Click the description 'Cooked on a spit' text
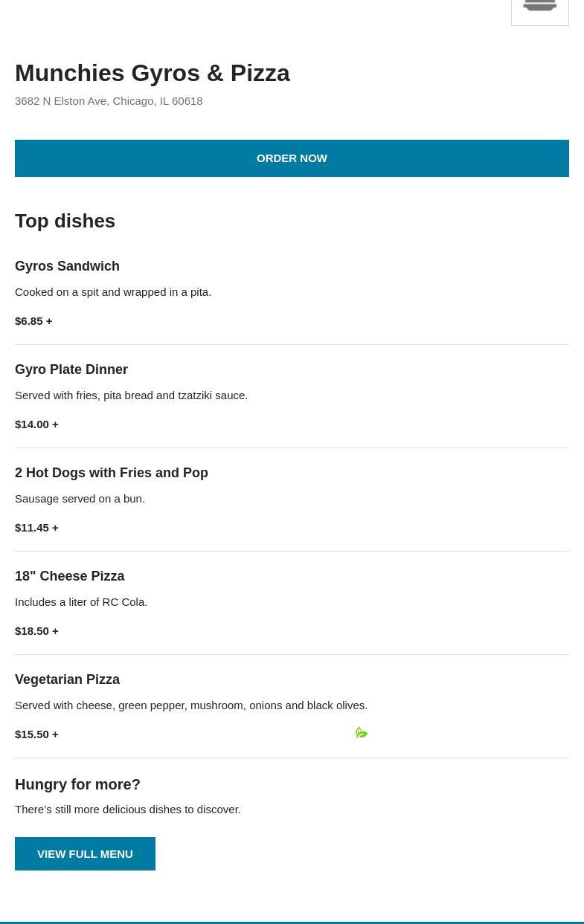Viewport: 584px width, 924px height. point(113,291)
